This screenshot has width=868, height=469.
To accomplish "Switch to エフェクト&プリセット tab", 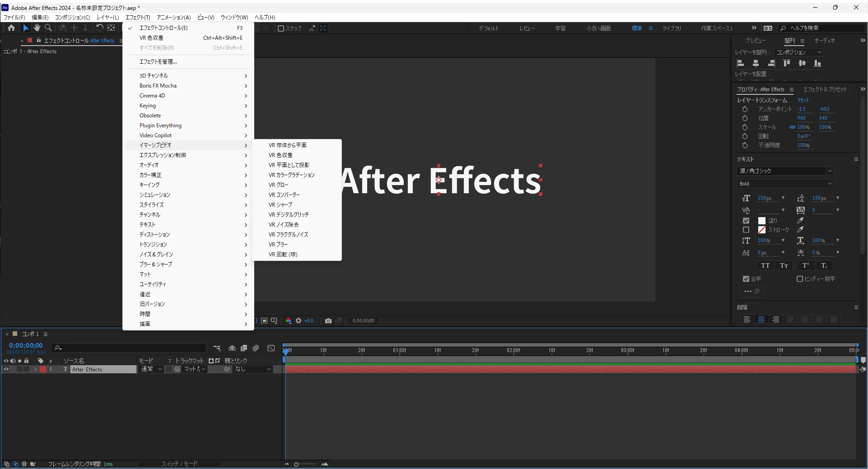I will coord(825,89).
